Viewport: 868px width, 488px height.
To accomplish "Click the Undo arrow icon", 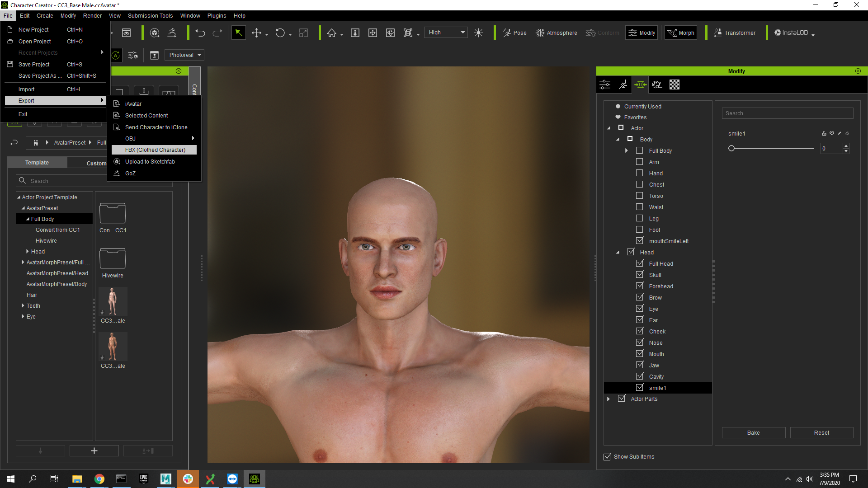I will (200, 33).
